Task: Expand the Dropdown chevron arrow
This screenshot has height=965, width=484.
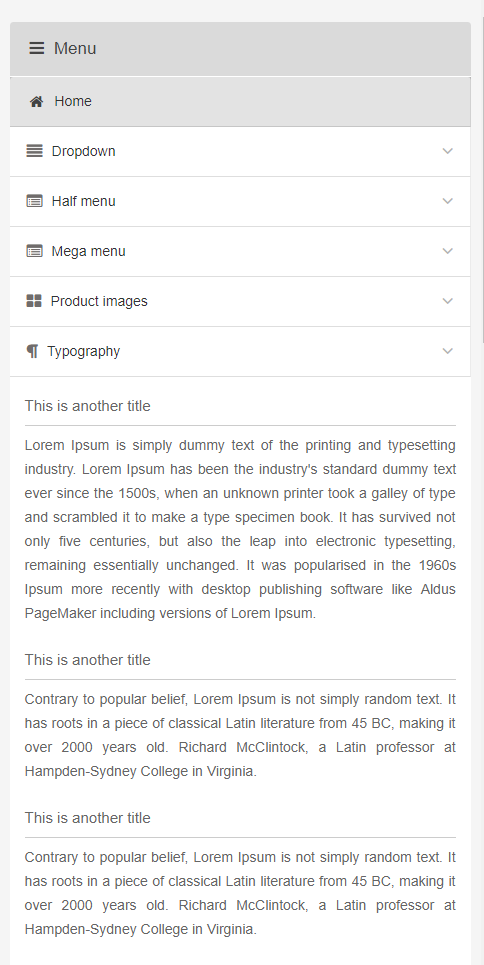Action: tap(448, 151)
